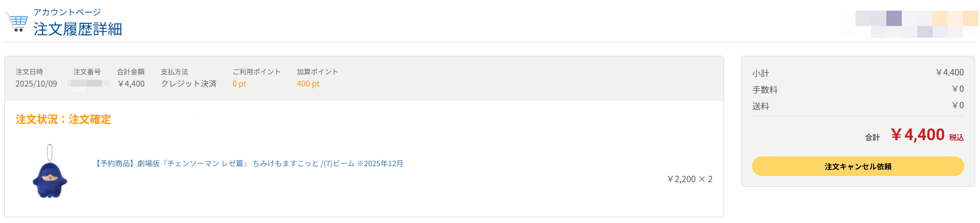Click the blurred order number value

[88, 84]
